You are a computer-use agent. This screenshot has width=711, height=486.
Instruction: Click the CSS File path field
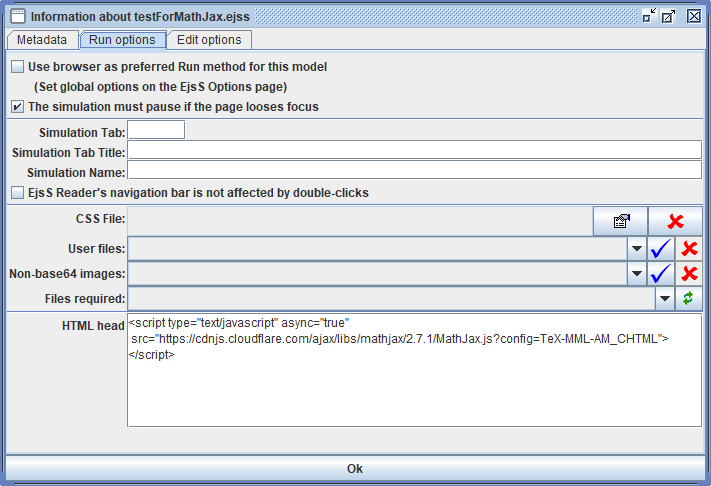(360, 221)
